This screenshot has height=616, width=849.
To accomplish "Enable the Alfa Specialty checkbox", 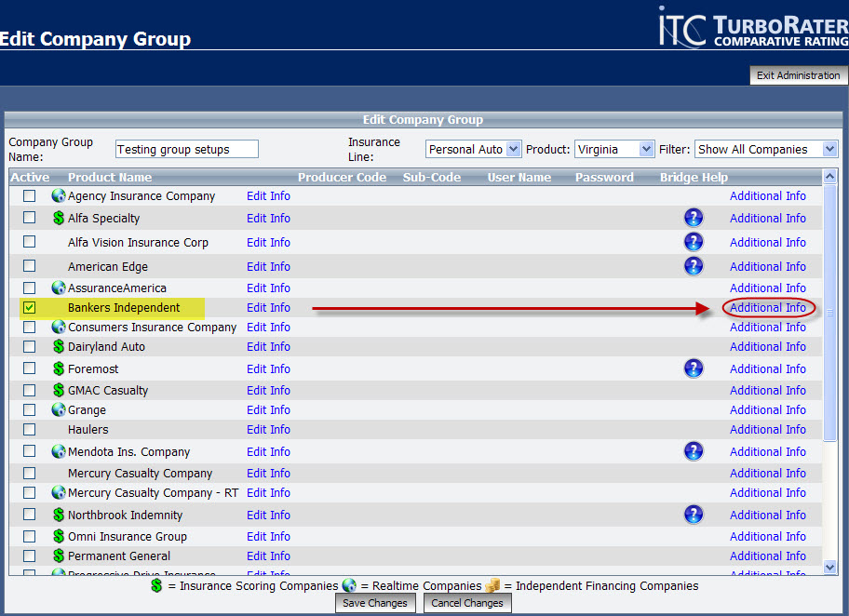I will pyautogui.click(x=29, y=217).
